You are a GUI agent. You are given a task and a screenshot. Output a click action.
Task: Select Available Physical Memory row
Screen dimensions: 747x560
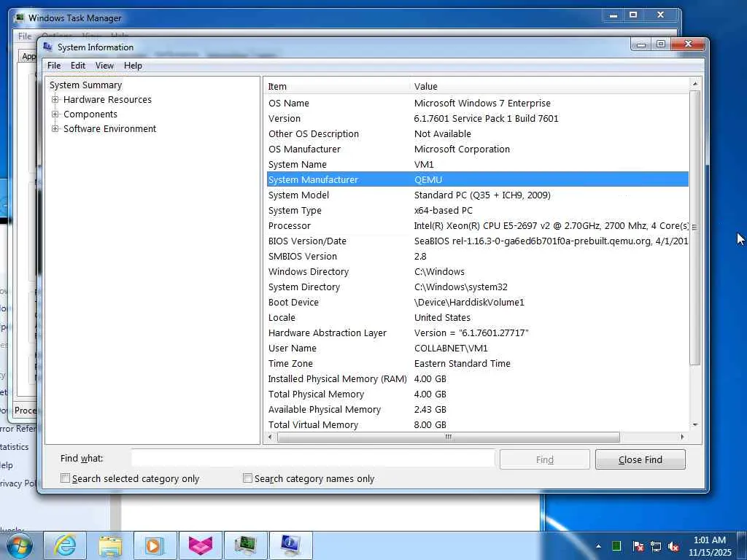(478, 409)
